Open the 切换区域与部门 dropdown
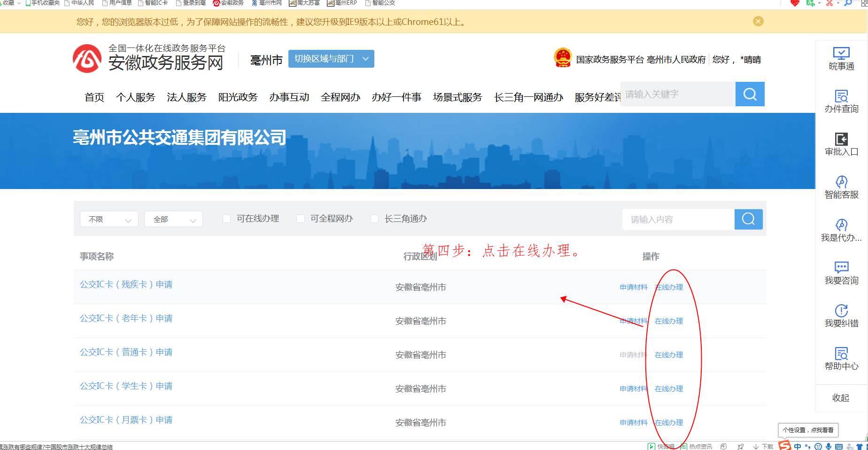868x450 pixels. (331, 59)
